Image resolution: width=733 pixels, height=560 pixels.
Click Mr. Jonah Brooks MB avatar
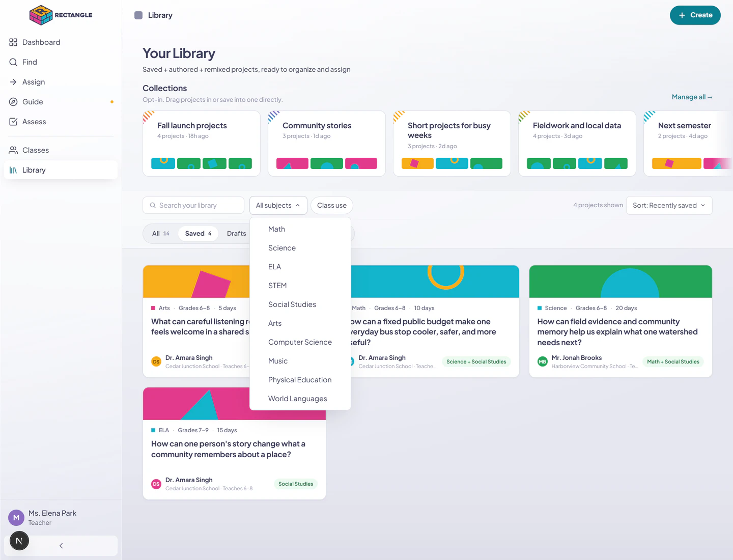[543, 361]
